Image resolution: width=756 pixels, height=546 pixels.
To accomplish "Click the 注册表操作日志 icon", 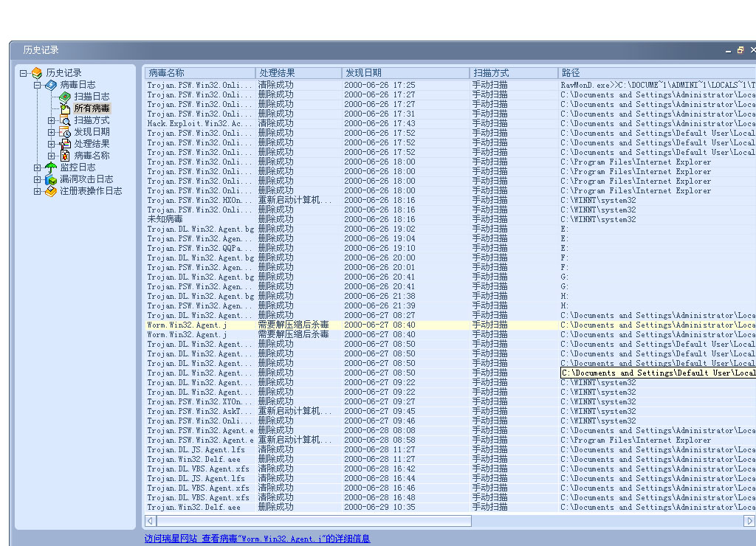I will click(x=51, y=191).
